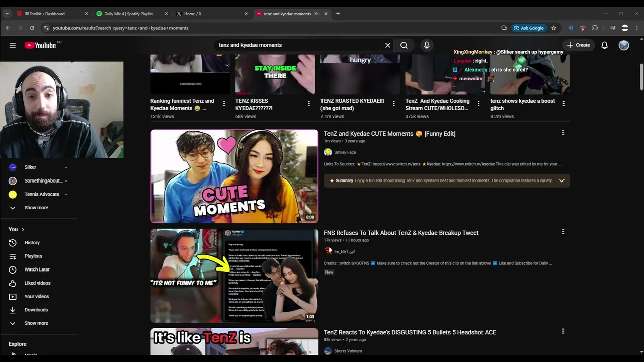Visit the Shorts Valorant channel
Screen dimensions: 644x362
coord(348,351)
